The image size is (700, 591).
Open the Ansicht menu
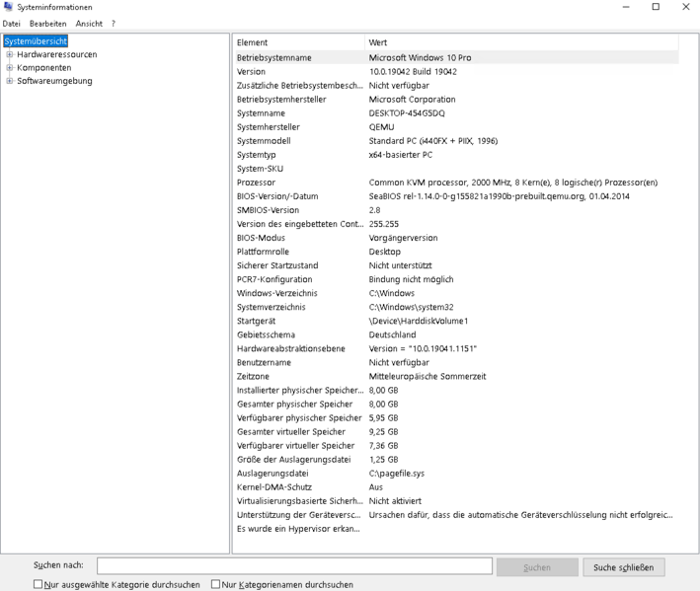click(x=89, y=23)
